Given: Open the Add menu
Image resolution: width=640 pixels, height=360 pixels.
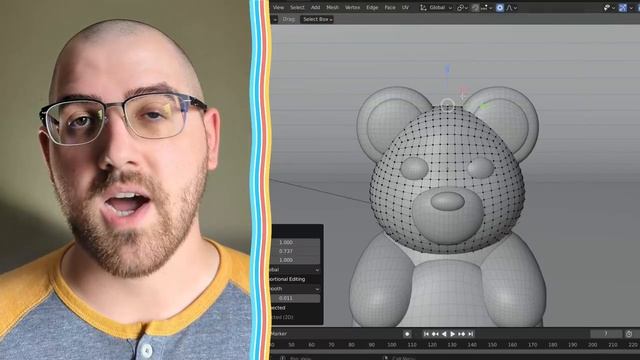Looking at the screenshot, I should coord(316,7).
